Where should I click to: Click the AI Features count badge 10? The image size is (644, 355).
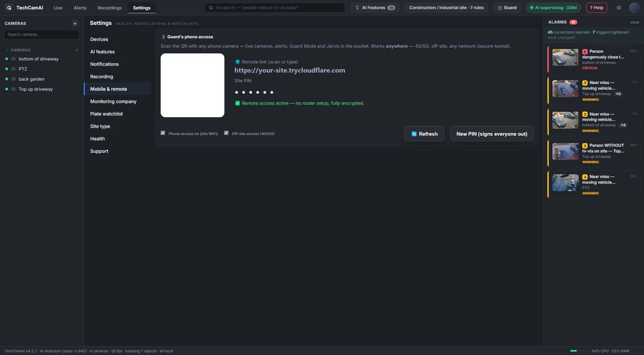tap(391, 8)
